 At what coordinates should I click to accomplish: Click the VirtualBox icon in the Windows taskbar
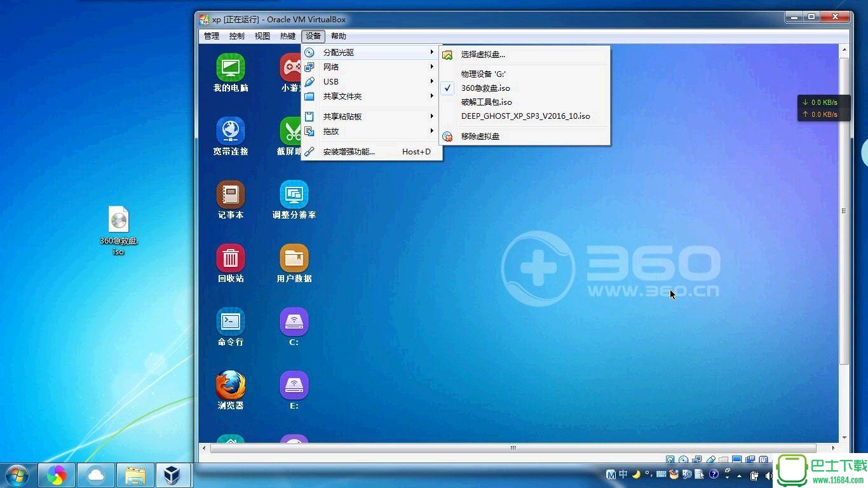(172, 475)
